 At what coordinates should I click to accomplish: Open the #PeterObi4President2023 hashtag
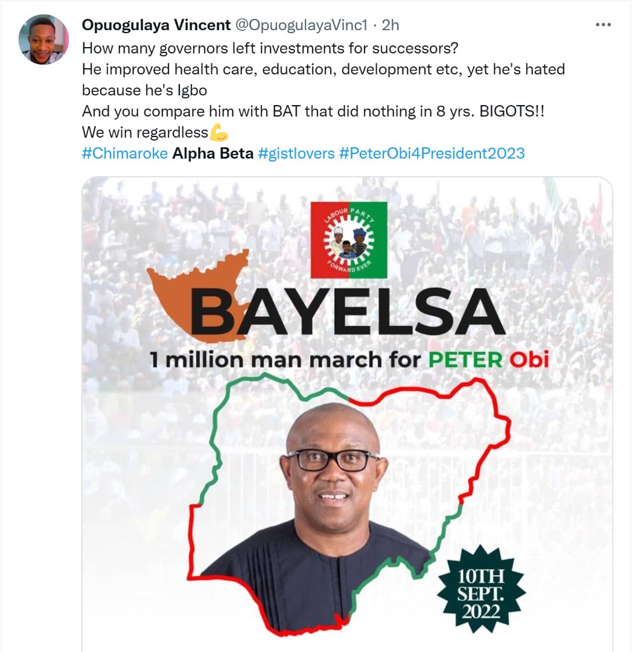click(432, 153)
